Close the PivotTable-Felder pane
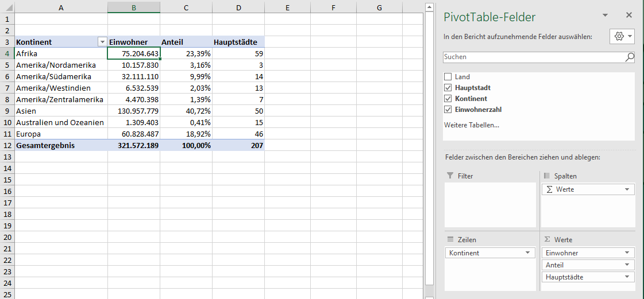Image resolution: width=644 pixels, height=299 pixels. (628, 15)
